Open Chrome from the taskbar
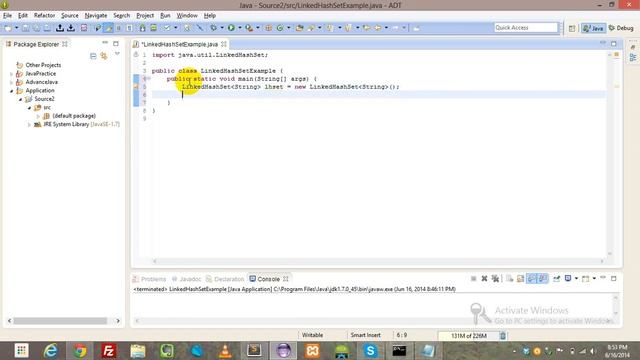 [x=80, y=351]
